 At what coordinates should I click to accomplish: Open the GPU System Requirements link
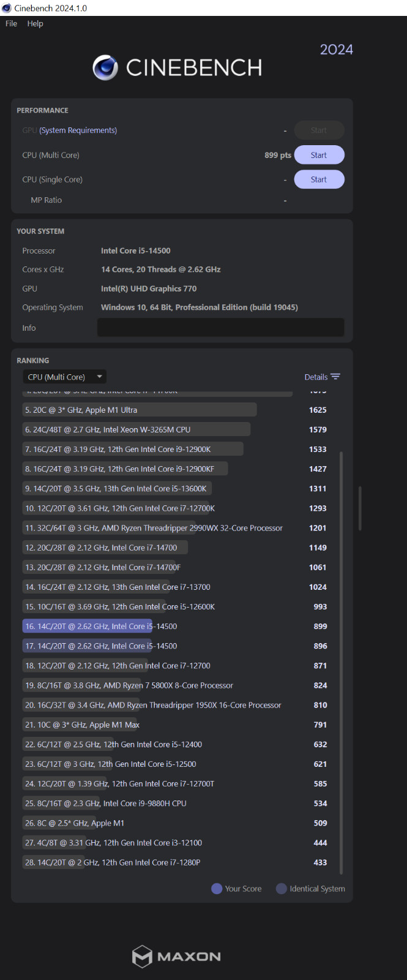[x=78, y=130]
